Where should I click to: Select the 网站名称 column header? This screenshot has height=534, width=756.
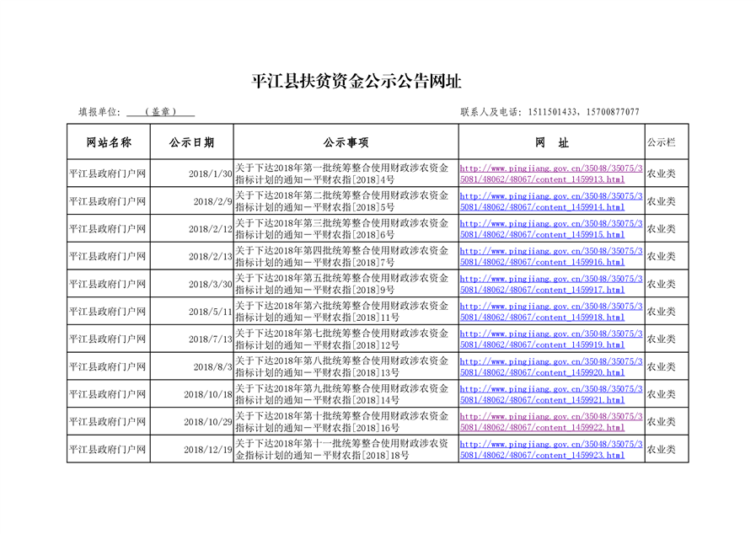[x=109, y=142]
